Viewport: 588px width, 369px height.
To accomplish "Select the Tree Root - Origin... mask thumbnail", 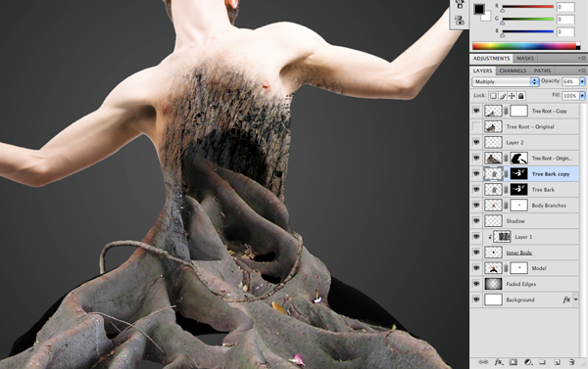I will click(x=519, y=159).
